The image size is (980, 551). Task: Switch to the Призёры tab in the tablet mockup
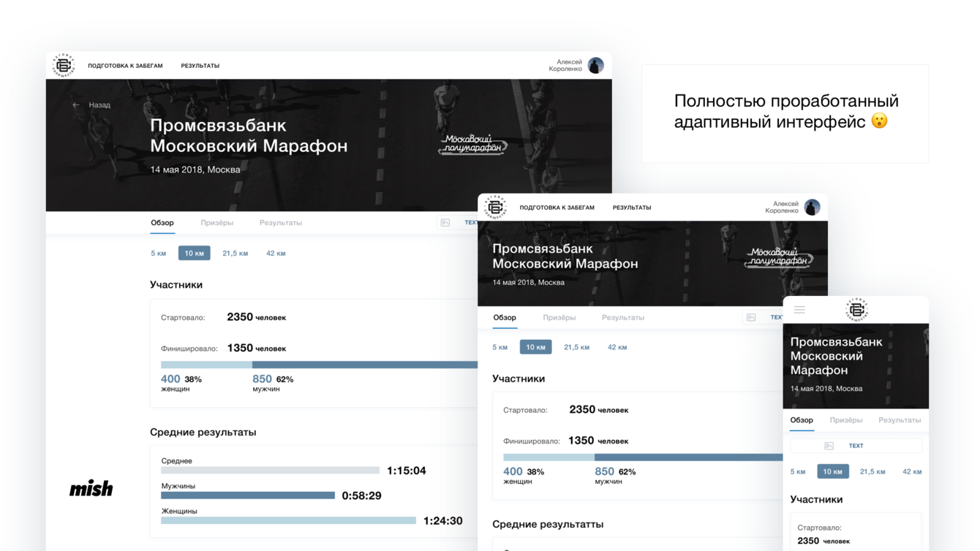pyautogui.click(x=559, y=317)
